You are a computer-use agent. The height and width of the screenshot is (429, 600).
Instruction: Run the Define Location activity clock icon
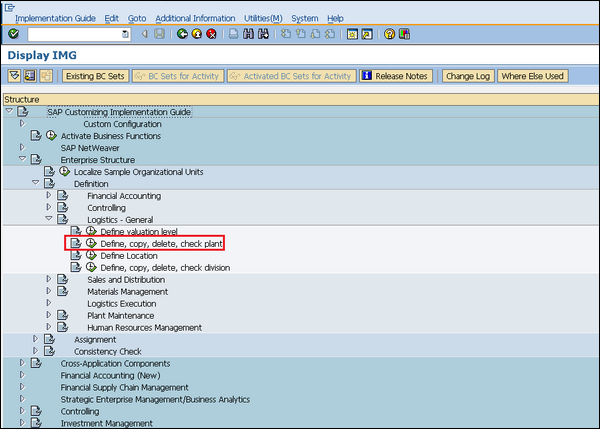[x=91, y=256]
